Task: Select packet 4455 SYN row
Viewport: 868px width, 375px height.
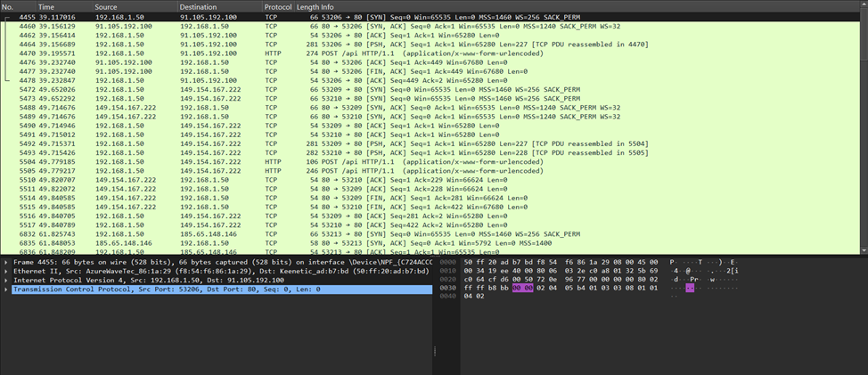Action: (267, 16)
